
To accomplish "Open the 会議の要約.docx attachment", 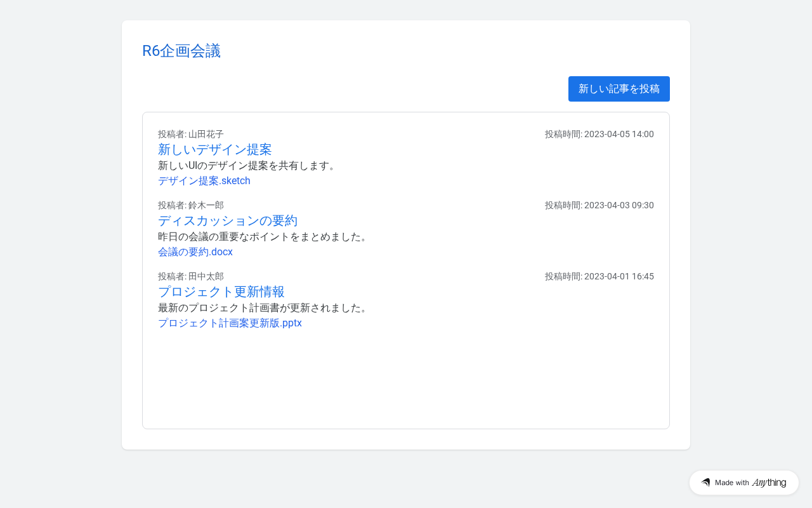I will (195, 252).
